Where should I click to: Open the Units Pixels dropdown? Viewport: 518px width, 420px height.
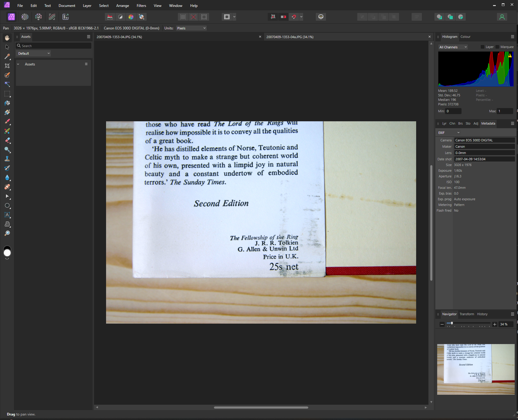(191, 28)
